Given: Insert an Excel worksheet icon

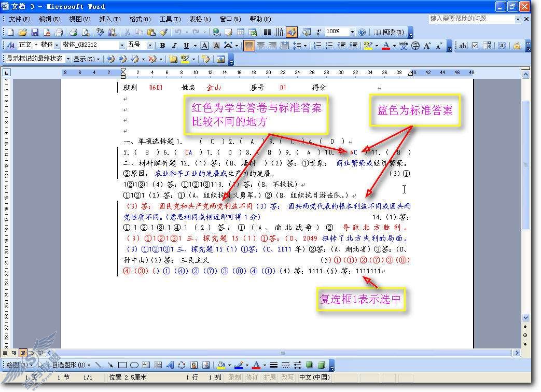Looking at the screenshot, I should click(x=253, y=33).
